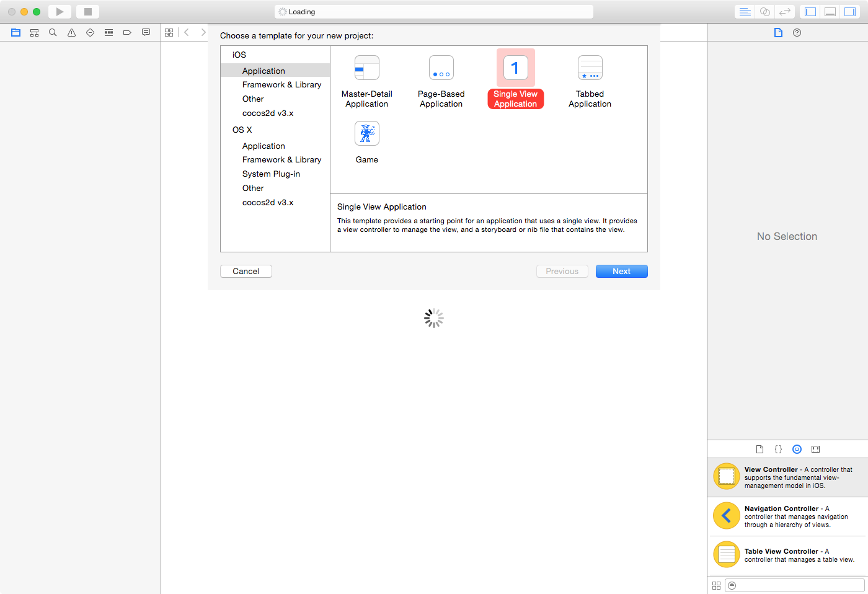Open the Breakpoint navigator icon
Screen dimensions: 868x594
point(127,33)
